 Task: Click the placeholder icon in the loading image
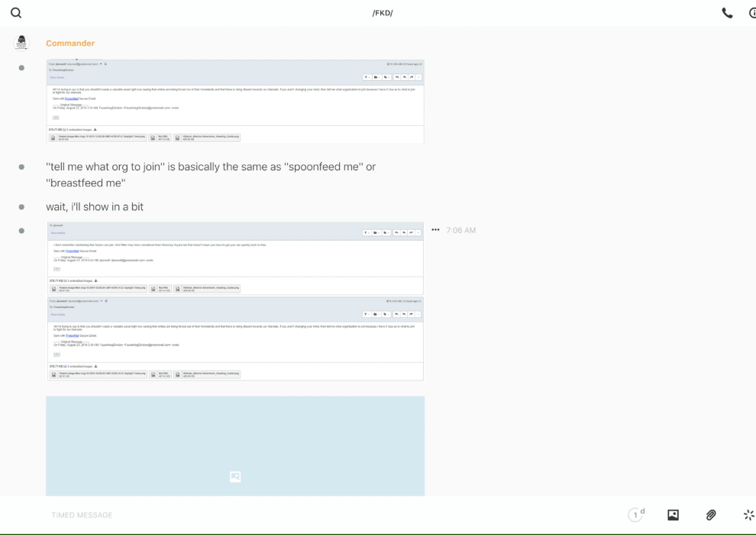235,477
